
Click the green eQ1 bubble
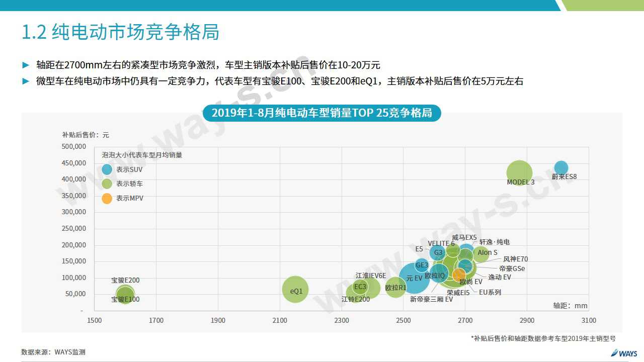click(x=295, y=290)
